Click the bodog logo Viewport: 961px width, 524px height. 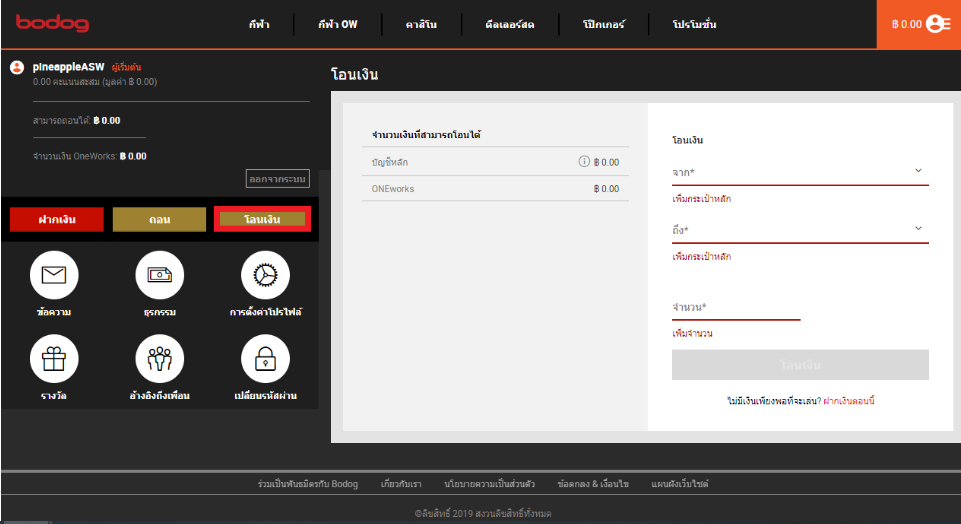tap(52, 23)
